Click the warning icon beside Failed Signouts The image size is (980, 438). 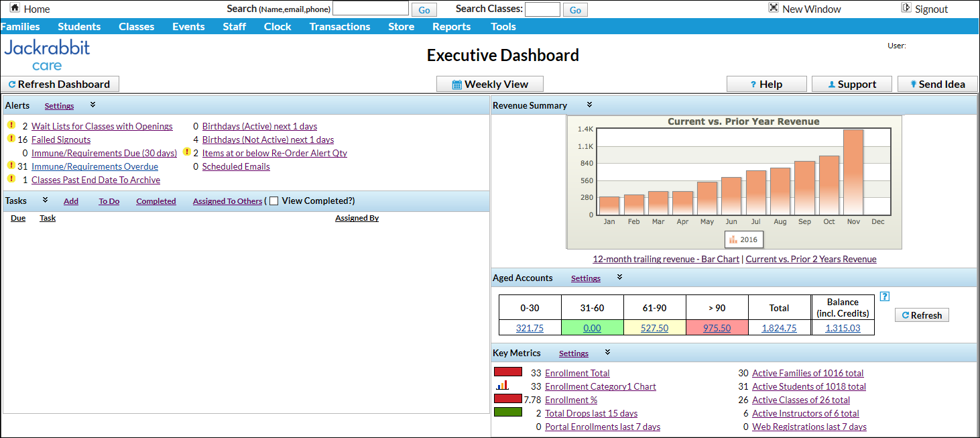[x=11, y=139]
